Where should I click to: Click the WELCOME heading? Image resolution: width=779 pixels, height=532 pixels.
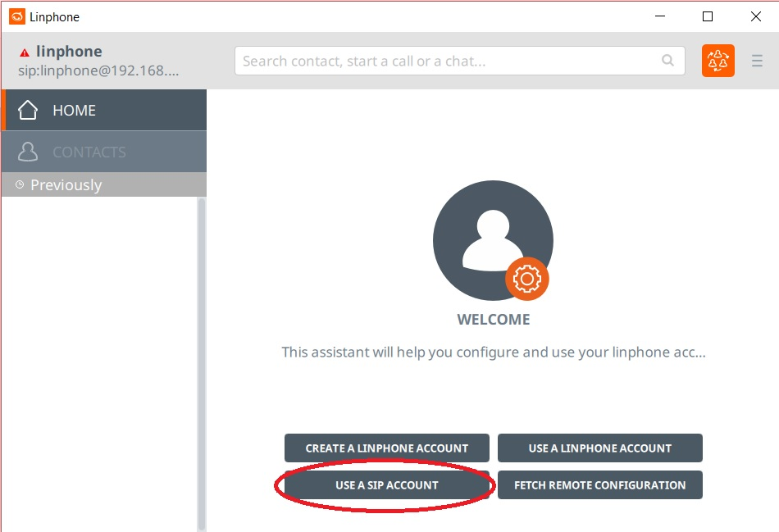494,320
